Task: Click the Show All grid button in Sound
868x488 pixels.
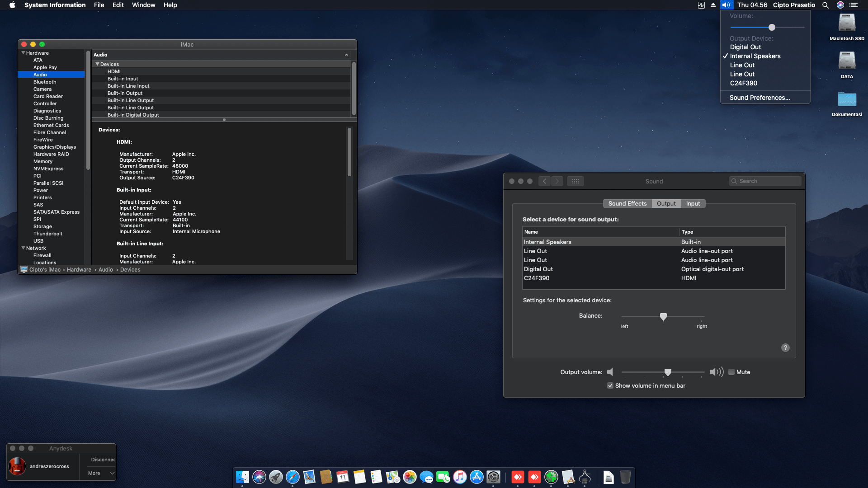Action: click(575, 181)
